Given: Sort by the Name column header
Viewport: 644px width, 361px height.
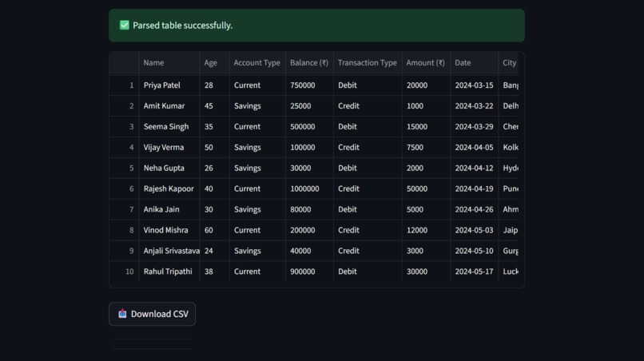Looking at the screenshot, I should tap(169, 62).
